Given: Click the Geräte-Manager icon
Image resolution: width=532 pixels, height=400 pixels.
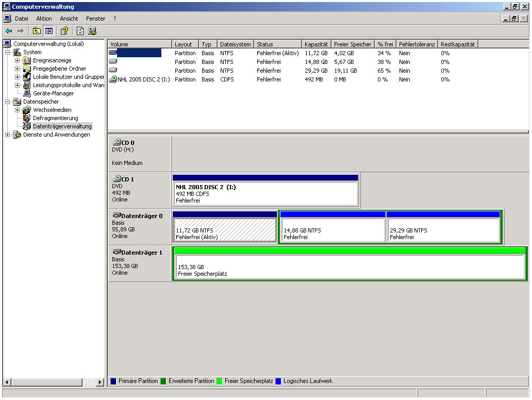Looking at the screenshot, I should [x=27, y=93].
